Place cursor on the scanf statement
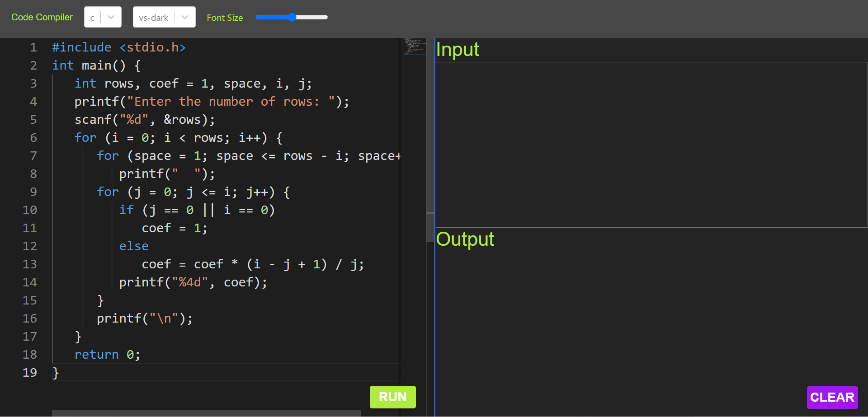Image resolution: width=868 pixels, height=417 pixels. pyautogui.click(x=145, y=119)
